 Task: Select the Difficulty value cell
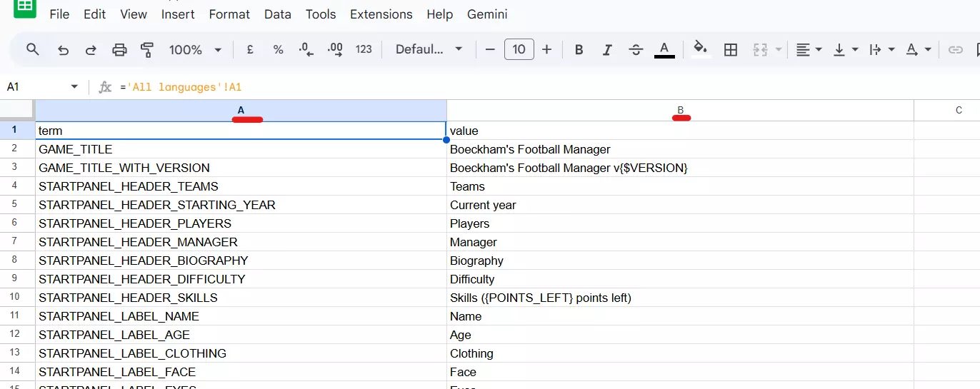680,279
